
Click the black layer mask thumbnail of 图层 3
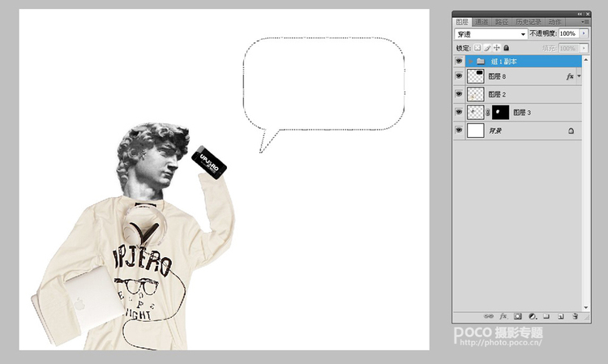(501, 112)
